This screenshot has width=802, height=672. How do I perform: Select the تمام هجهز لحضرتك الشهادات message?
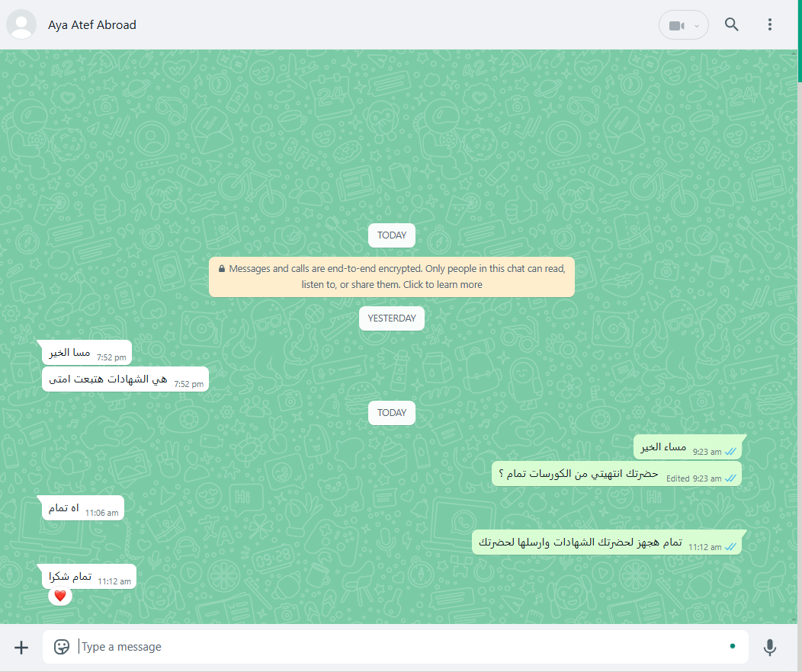tap(607, 542)
